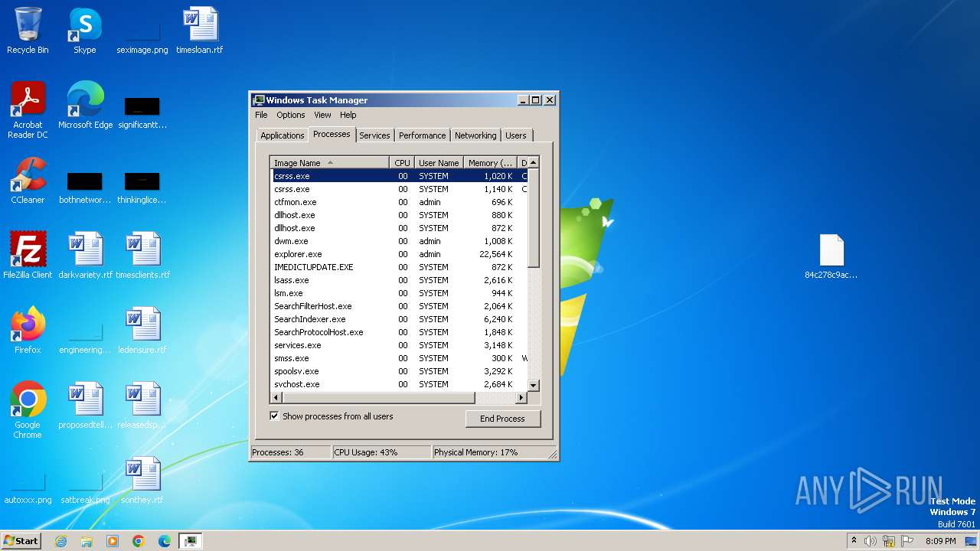Screen dimensions: 980x551
Task: Open Windows Explorer from the taskbar
Action: pos(87,541)
